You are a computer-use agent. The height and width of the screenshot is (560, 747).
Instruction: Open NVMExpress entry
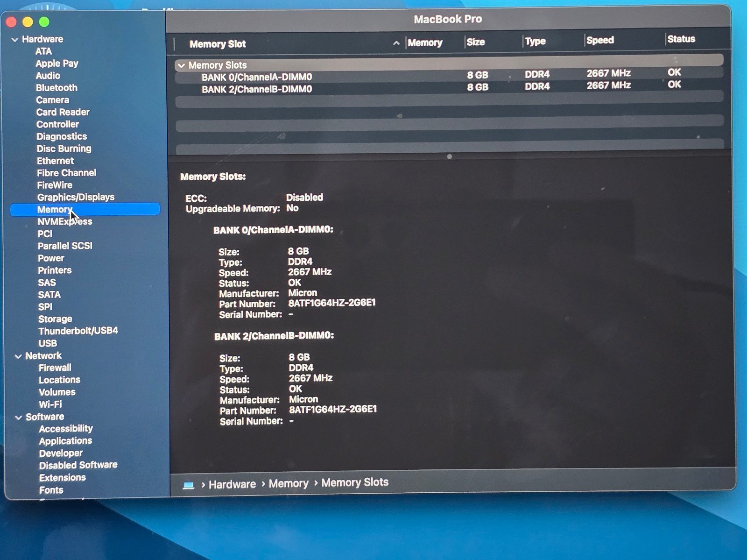pos(65,221)
